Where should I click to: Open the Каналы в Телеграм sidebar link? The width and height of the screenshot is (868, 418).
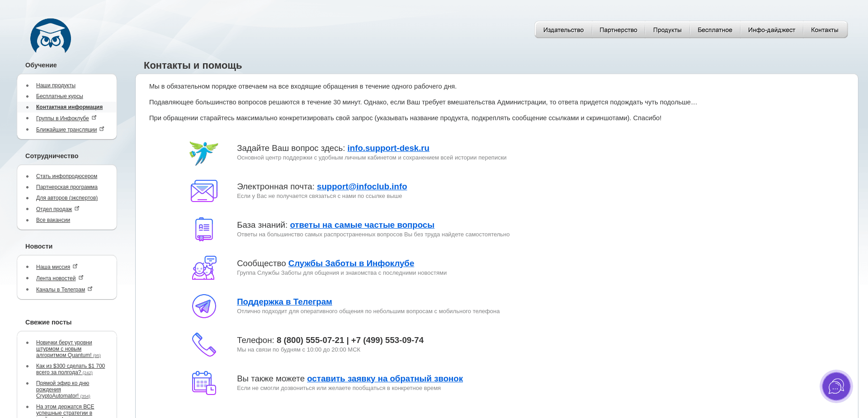coord(61,290)
